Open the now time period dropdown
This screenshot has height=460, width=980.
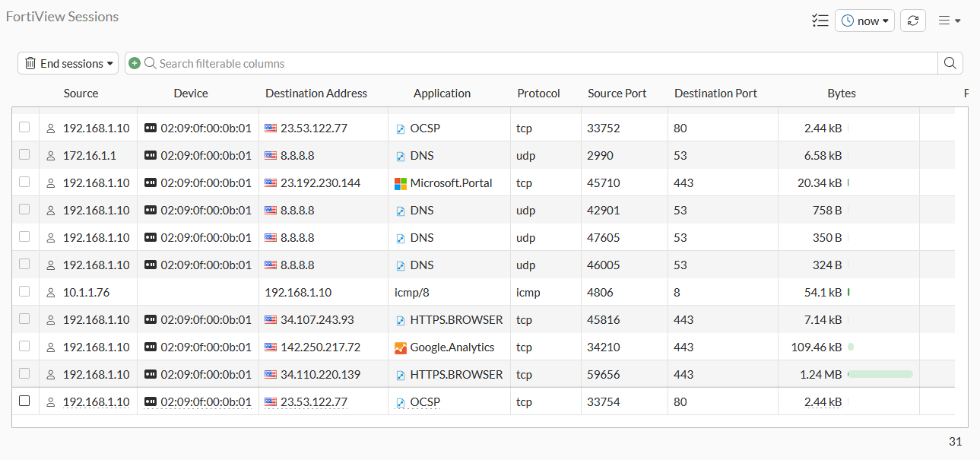click(864, 21)
